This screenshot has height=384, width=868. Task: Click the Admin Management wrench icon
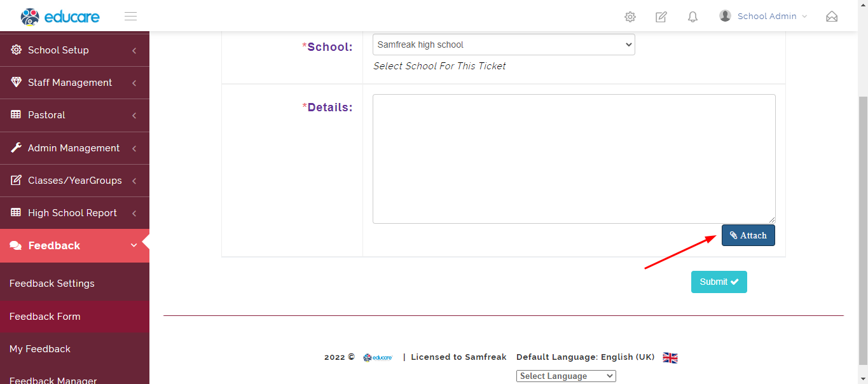click(x=17, y=147)
